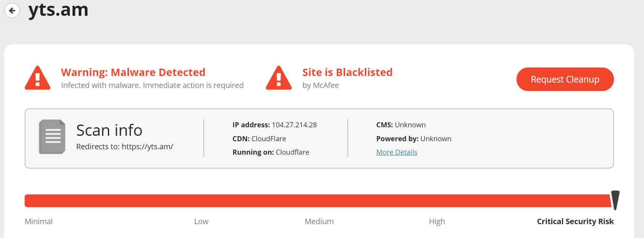This screenshot has height=238, width=644.
Task: Click the Minimal risk scale label
Action: pyautogui.click(x=39, y=221)
